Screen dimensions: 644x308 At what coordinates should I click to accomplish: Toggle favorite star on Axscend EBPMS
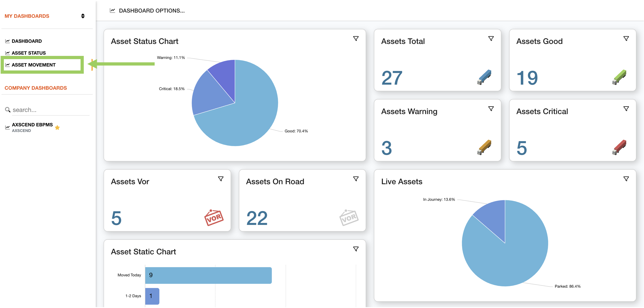click(x=57, y=127)
